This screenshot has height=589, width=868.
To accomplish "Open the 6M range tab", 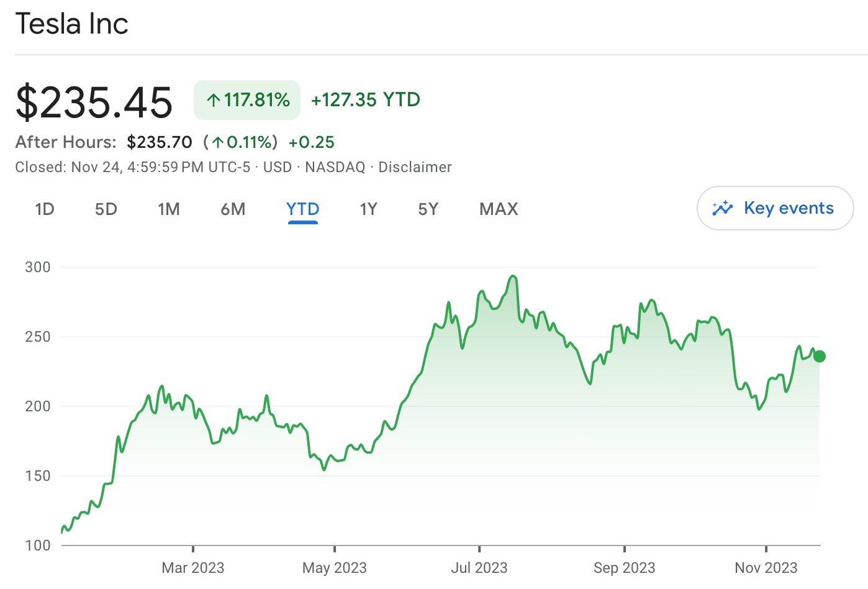I will pyautogui.click(x=233, y=209).
